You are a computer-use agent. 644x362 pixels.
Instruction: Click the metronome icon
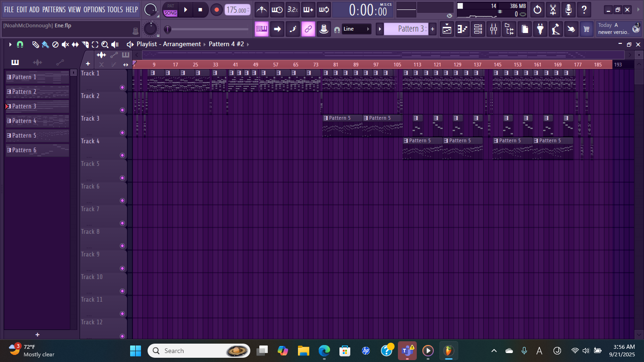[262, 9]
